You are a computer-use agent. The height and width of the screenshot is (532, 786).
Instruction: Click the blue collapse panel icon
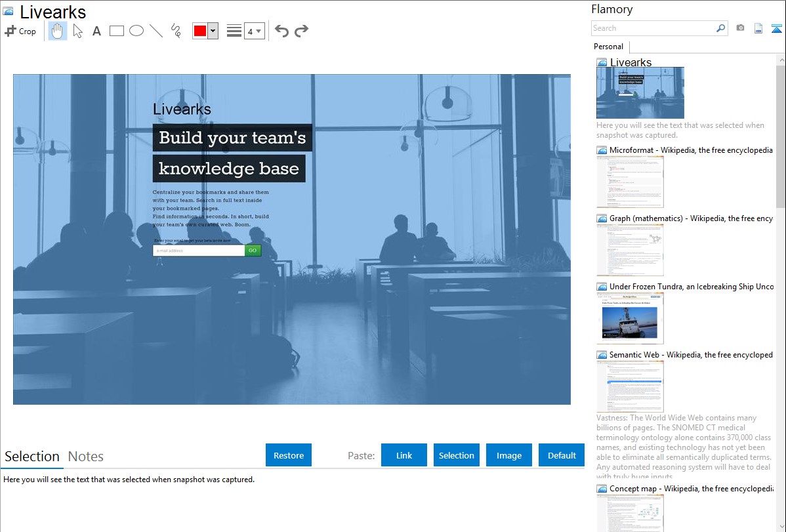coord(776,28)
